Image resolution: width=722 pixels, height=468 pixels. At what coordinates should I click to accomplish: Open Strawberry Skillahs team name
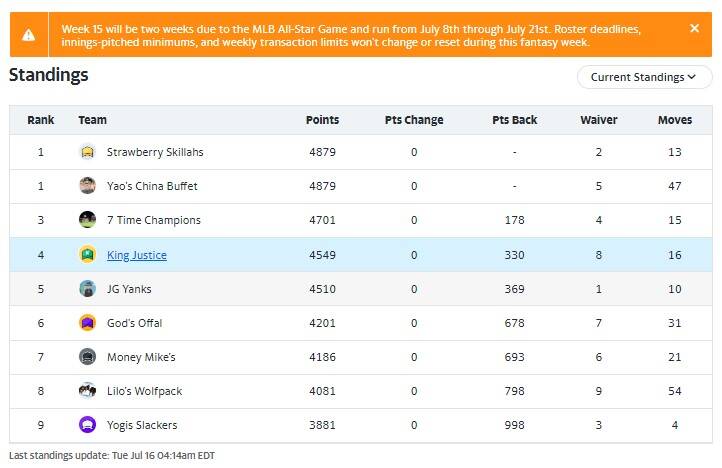pyautogui.click(x=155, y=152)
